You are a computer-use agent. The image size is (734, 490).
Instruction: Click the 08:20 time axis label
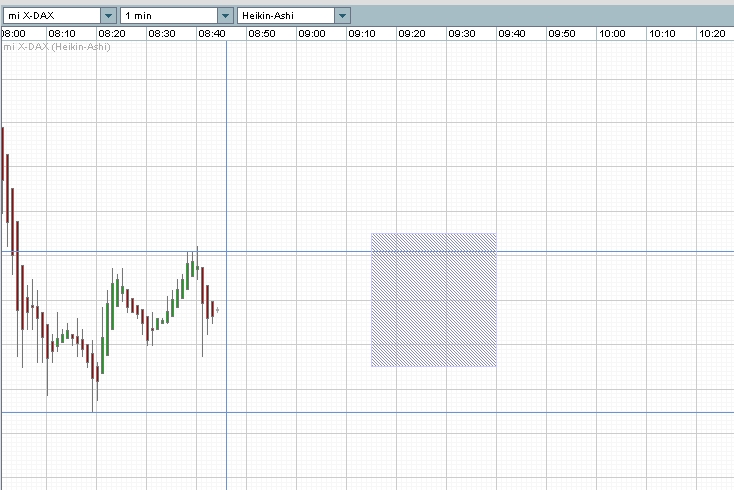click(x=112, y=34)
